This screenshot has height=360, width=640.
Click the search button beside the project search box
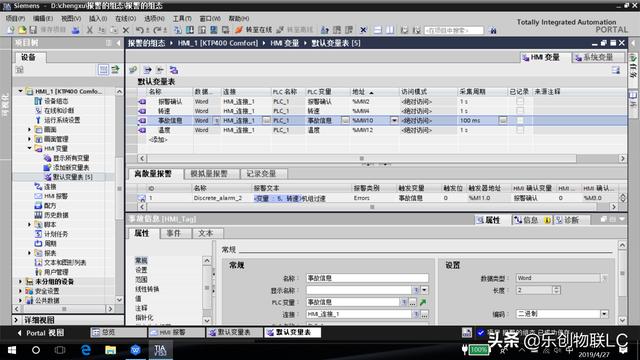(493, 30)
